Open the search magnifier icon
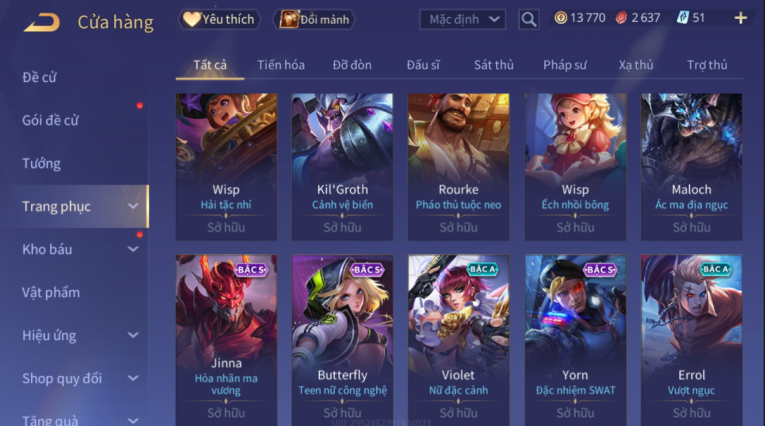 529,20
